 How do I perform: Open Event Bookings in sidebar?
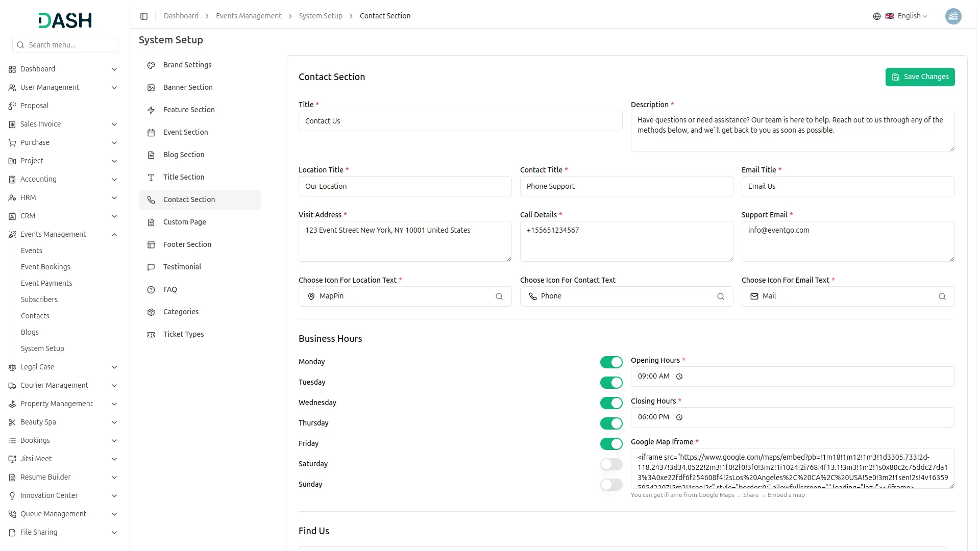tap(45, 267)
